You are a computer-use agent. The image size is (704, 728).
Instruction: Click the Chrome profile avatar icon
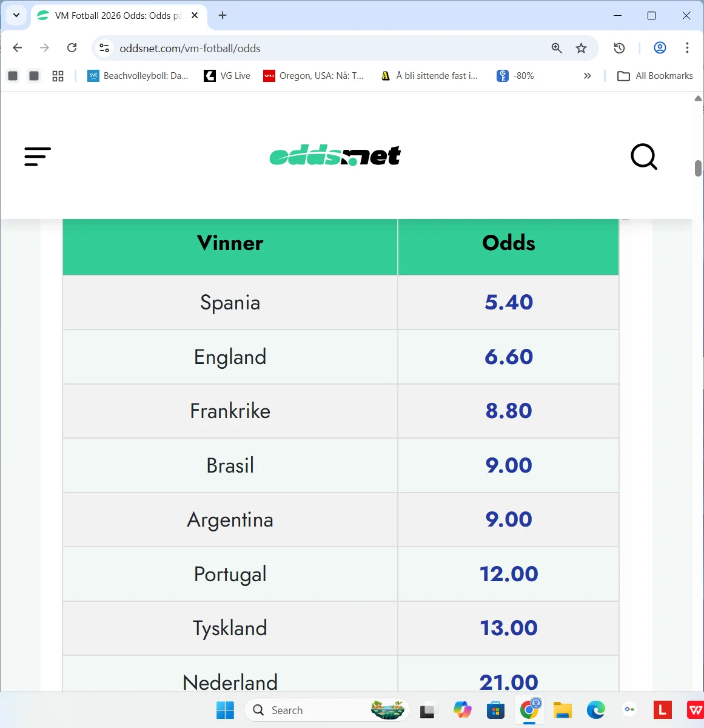click(x=660, y=48)
